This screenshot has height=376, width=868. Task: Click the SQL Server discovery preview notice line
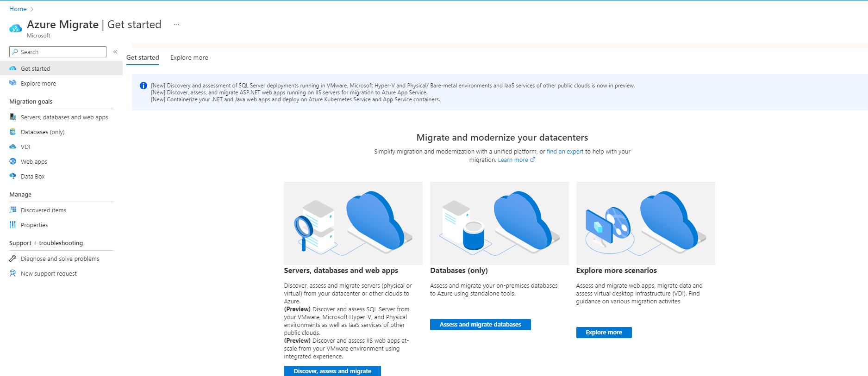393,86
